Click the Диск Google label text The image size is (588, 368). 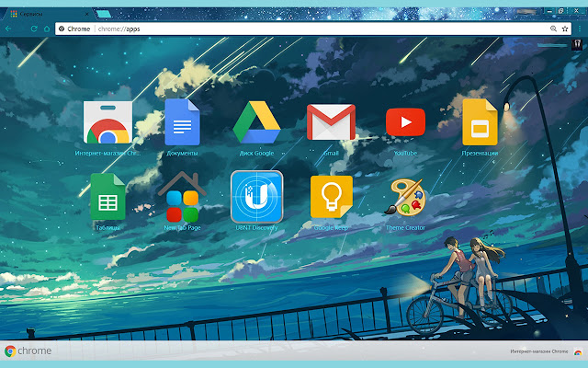click(x=256, y=154)
